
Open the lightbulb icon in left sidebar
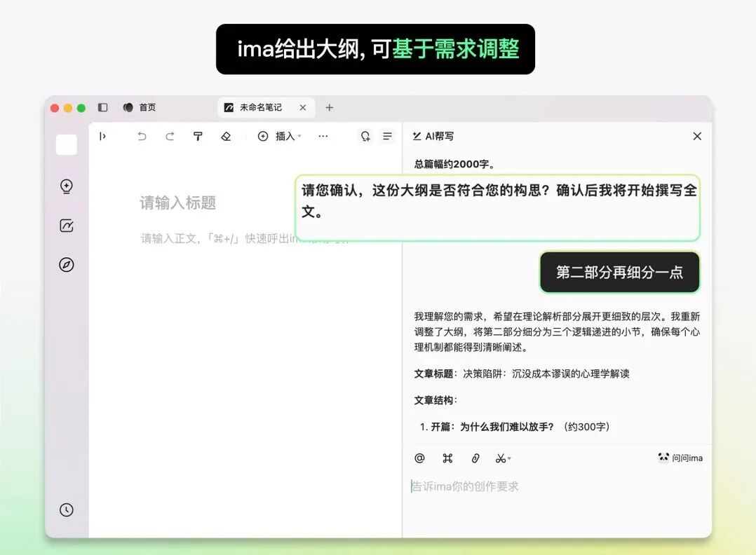pos(67,186)
